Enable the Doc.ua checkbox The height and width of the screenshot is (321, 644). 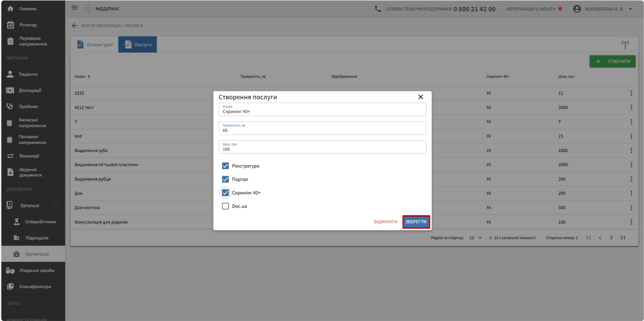click(x=225, y=206)
